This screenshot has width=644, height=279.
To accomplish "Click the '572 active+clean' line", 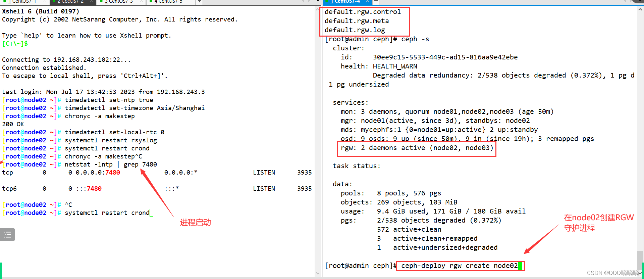I will 409,229.
